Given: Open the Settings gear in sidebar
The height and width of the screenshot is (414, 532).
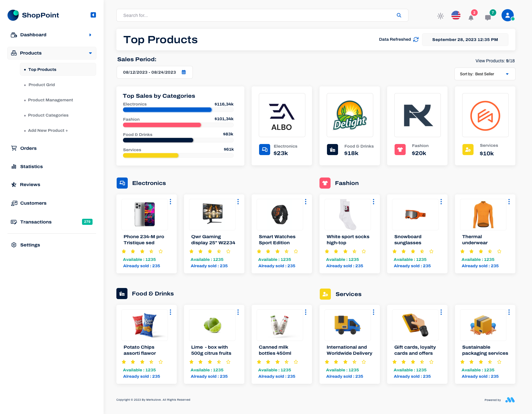Looking at the screenshot, I should click(14, 245).
